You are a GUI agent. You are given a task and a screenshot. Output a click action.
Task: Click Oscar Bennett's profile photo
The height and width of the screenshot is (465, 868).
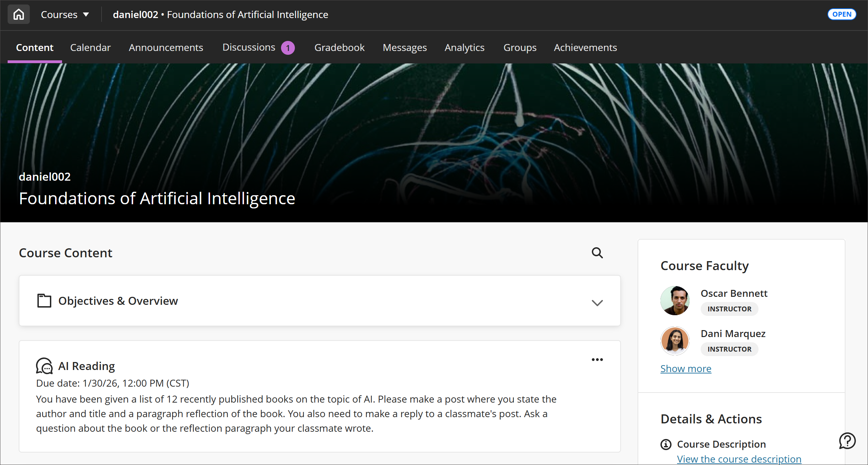pos(675,300)
